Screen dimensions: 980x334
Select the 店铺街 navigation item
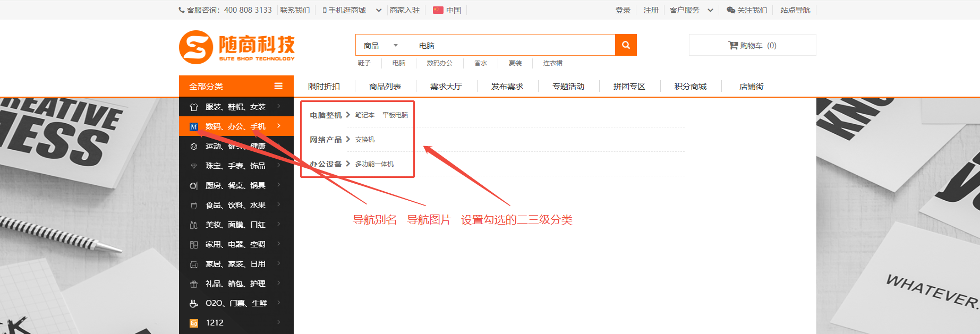click(x=751, y=87)
